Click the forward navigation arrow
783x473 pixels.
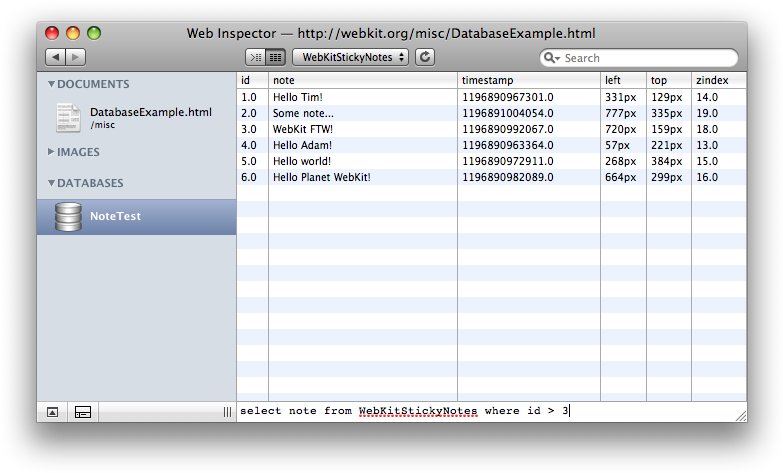76,58
